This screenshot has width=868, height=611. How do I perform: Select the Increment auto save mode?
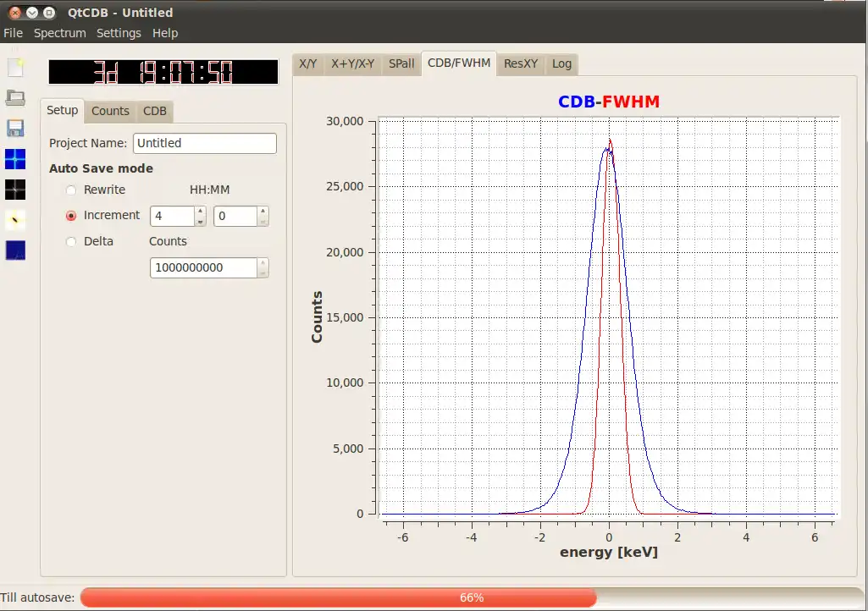[71, 216]
